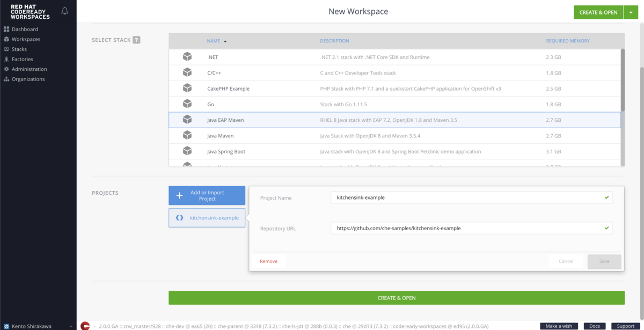Click the top-right Create & Open button
Image resolution: width=644 pixels, height=330 pixels.
[598, 12]
